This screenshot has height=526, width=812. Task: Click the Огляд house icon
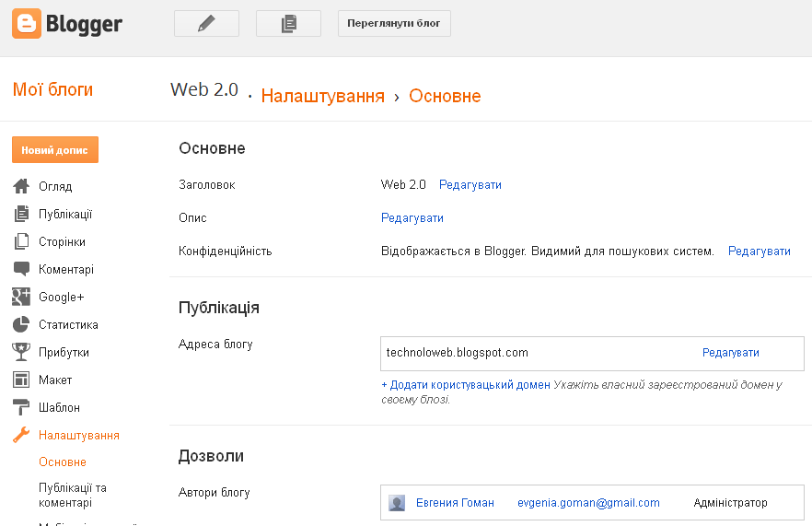tap(21, 186)
